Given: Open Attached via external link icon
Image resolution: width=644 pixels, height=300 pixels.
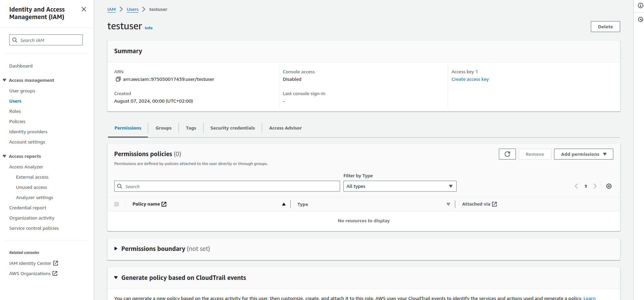Looking at the screenshot, I should click(494, 204).
